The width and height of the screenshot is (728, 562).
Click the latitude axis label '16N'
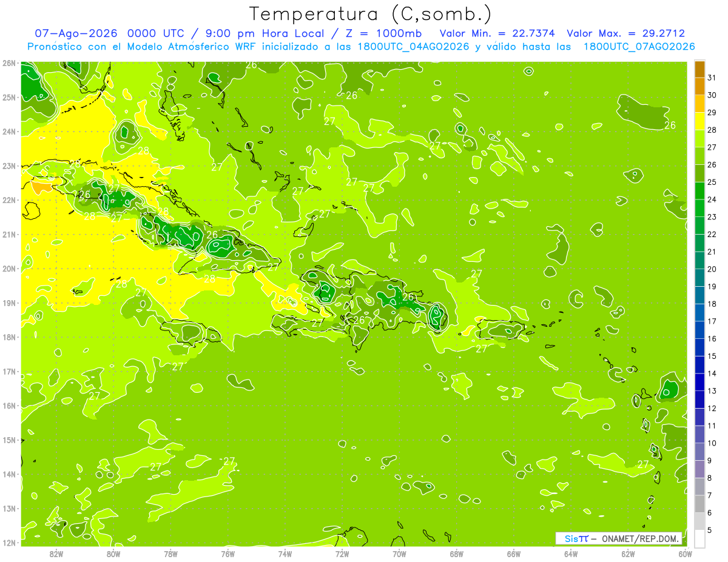[x=9, y=406]
